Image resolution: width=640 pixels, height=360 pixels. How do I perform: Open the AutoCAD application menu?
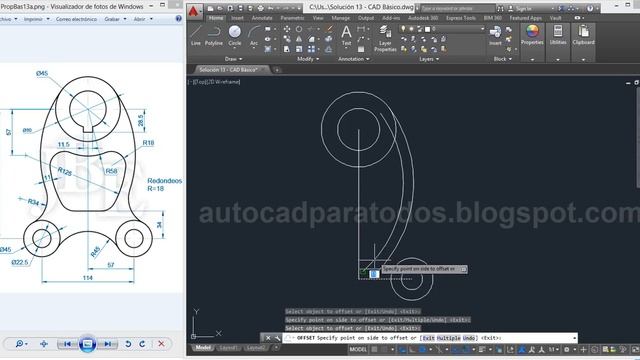coord(195,11)
